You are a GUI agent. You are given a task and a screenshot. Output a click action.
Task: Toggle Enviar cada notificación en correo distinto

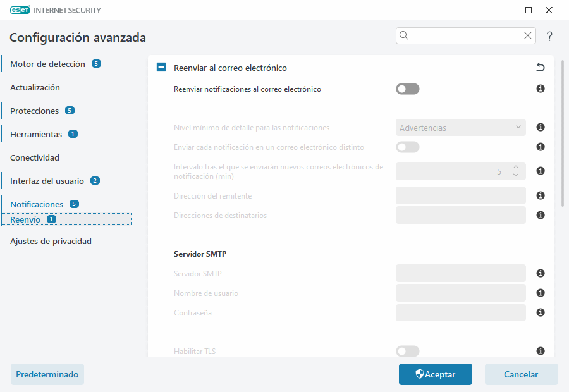(x=407, y=147)
